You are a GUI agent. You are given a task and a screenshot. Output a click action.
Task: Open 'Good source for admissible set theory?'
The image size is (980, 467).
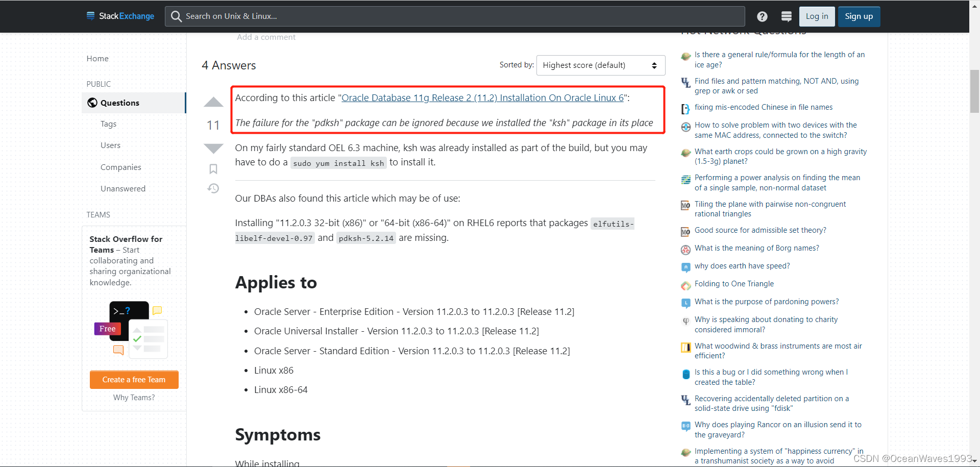[760, 230]
